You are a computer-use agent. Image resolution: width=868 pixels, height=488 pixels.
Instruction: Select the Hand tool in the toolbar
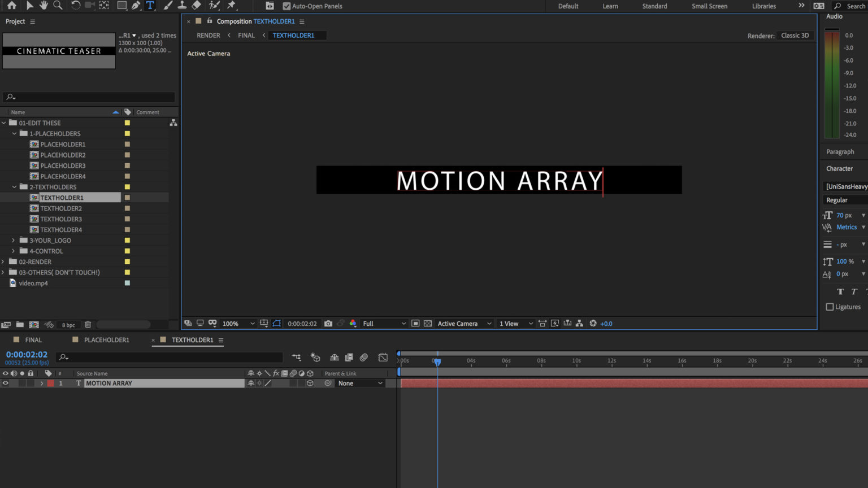(x=44, y=6)
